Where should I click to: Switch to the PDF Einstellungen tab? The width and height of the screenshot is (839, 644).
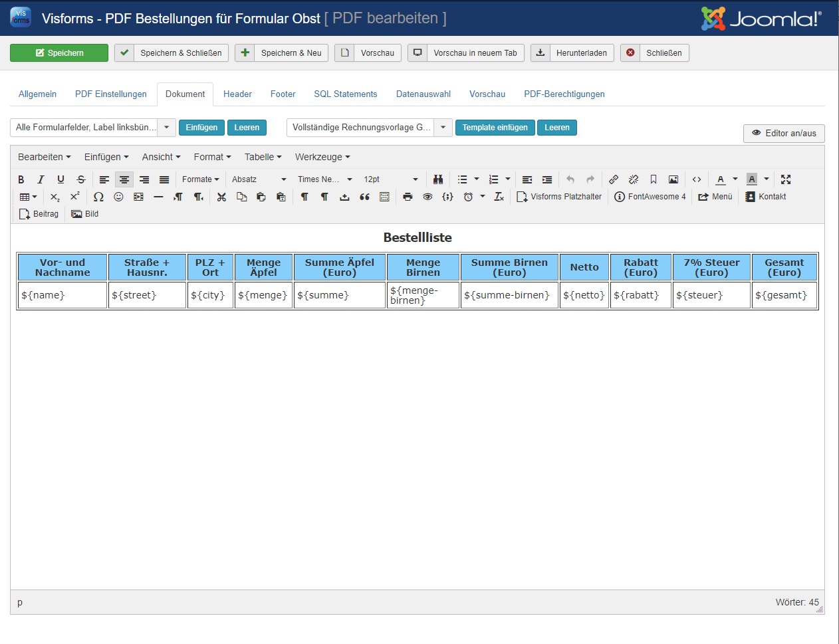tap(111, 94)
